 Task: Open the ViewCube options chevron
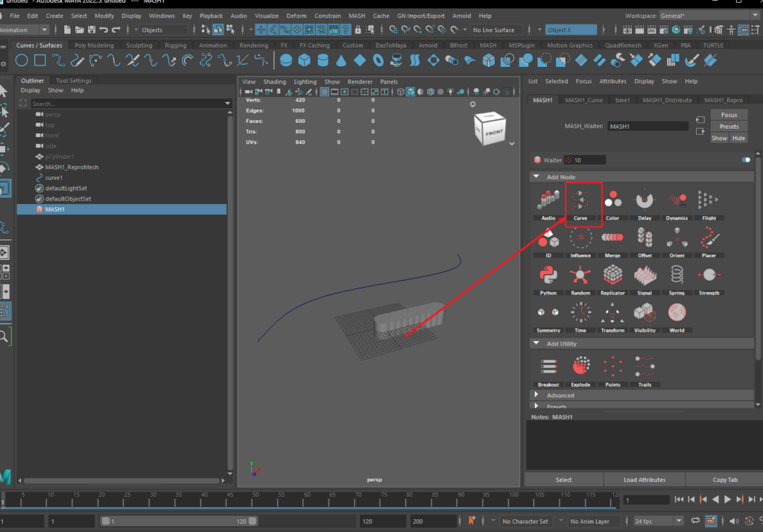click(512, 144)
